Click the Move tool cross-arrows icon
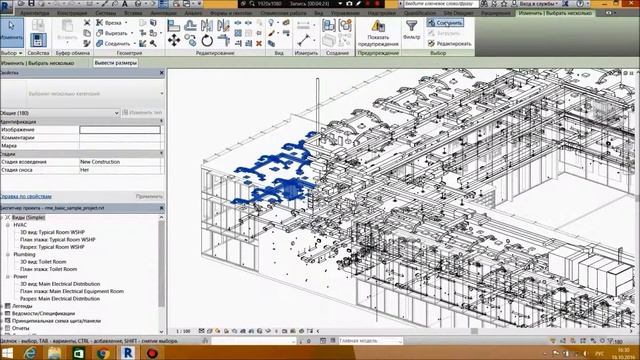The image size is (640, 360). [174, 40]
